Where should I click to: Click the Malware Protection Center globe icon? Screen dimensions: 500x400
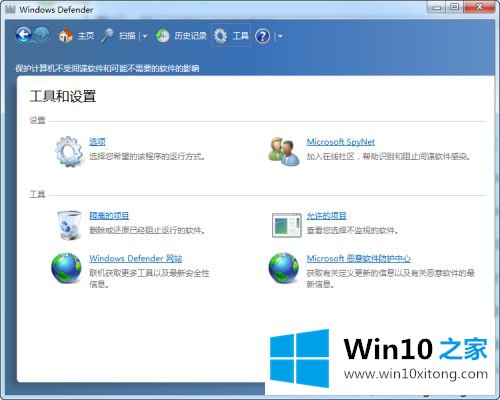(284, 268)
